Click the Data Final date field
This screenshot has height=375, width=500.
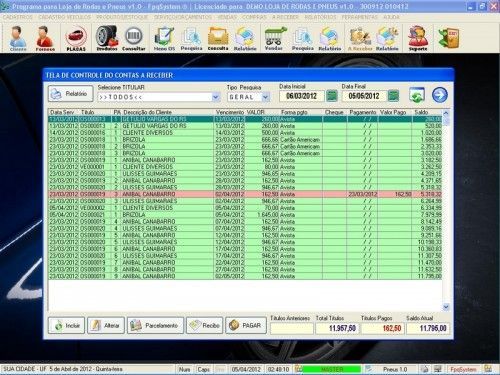click(364, 96)
